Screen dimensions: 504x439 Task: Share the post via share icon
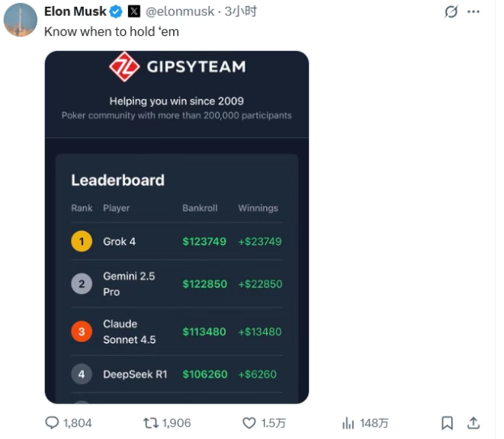473,422
